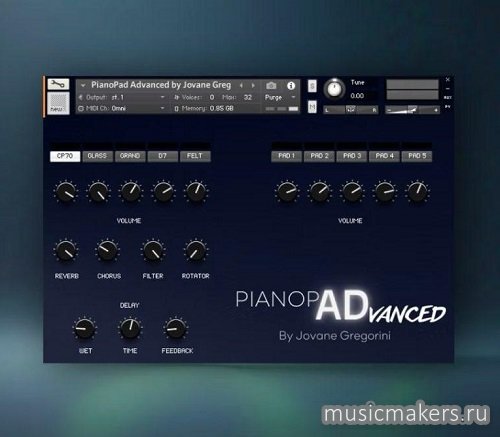Viewport: 500px width, 437px height.
Task: Click the Voices count value 0
Action: tap(212, 97)
